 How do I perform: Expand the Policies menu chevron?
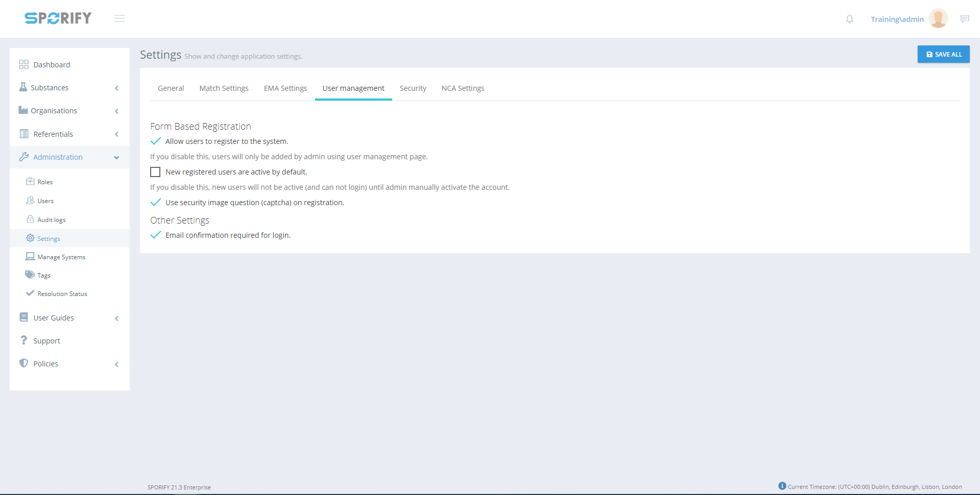116,364
